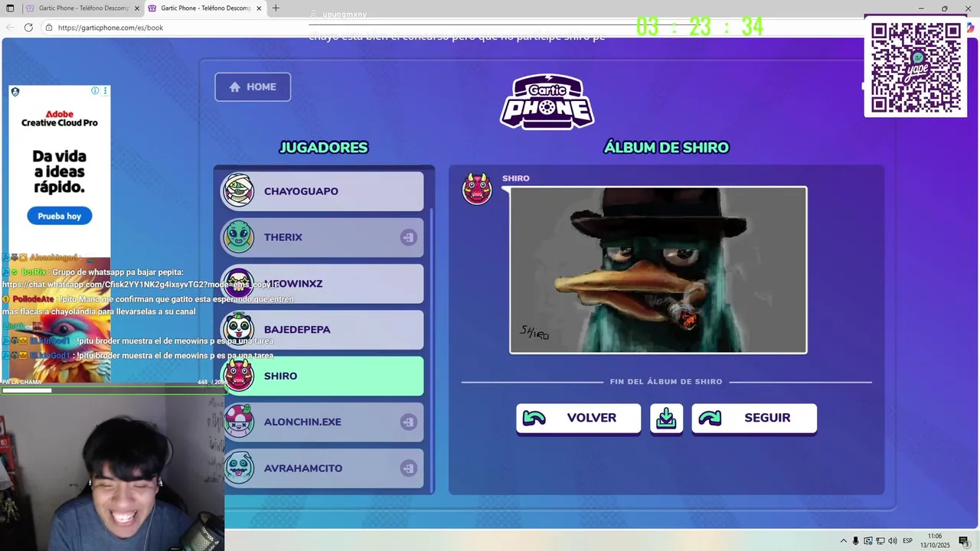Download the album with the download icon
The height and width of the screenshot is (551, 980).
coord(666,418)
